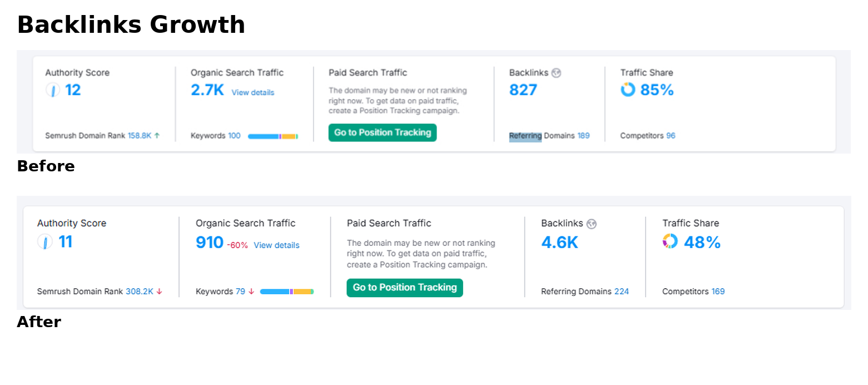The width and height of the screenshot is (868, 385).
Task: Open View details next to 910 traffic
Action: [x=276, y=245]
